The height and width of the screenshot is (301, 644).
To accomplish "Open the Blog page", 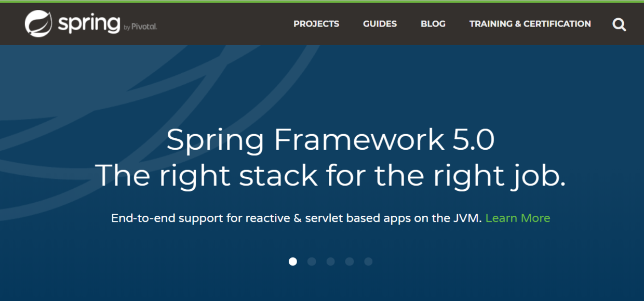I will [x=433, y=24].
